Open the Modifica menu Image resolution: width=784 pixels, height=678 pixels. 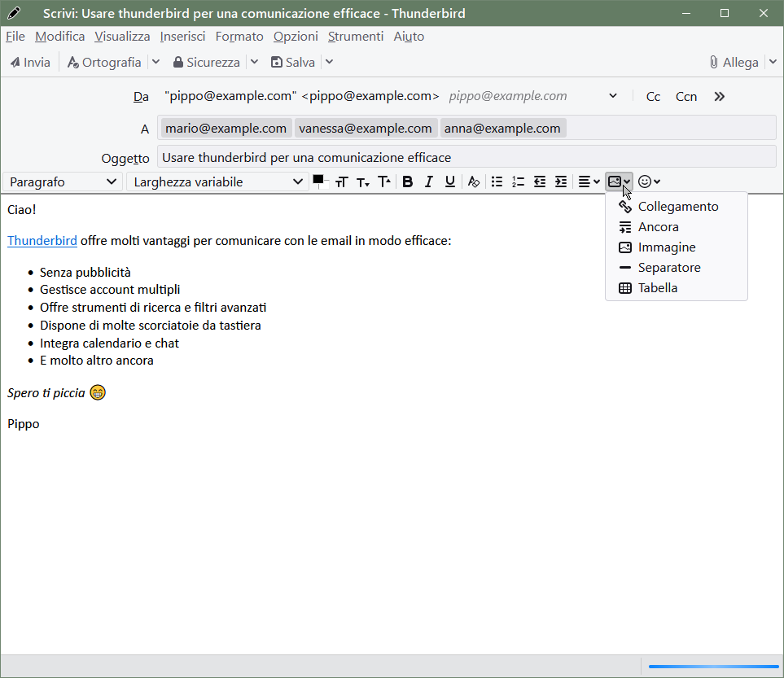click(59, 37)
